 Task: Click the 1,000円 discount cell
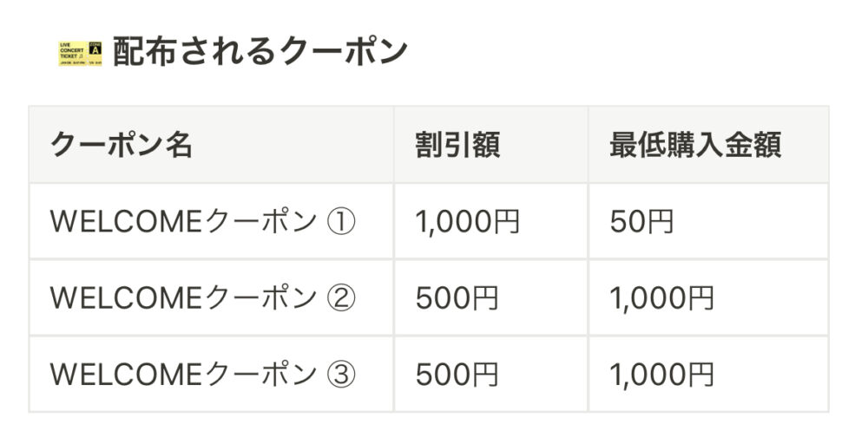pos(468,222)
